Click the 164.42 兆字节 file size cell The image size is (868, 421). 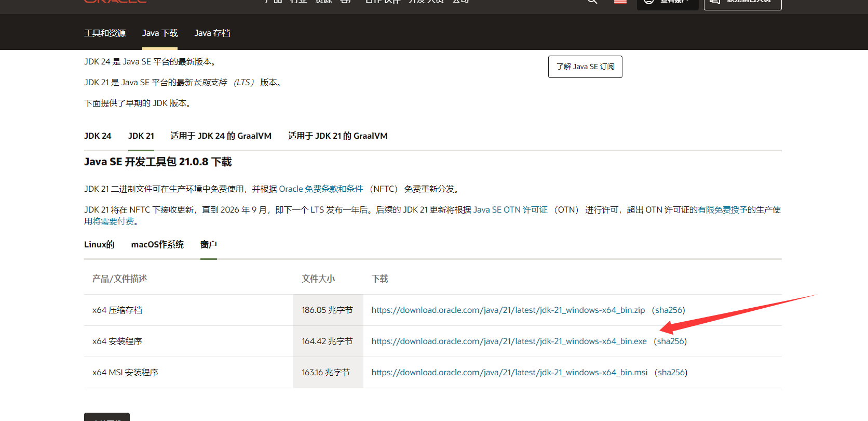point(328,341)
